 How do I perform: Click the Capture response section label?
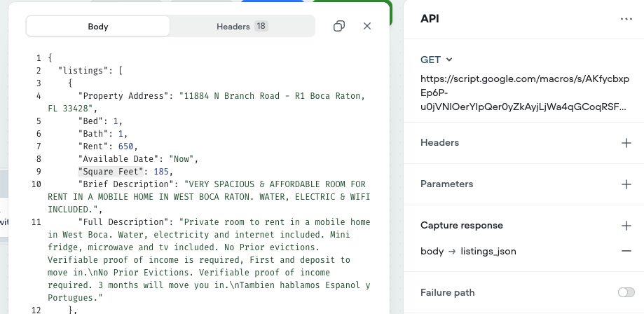(x=462, y=225)
